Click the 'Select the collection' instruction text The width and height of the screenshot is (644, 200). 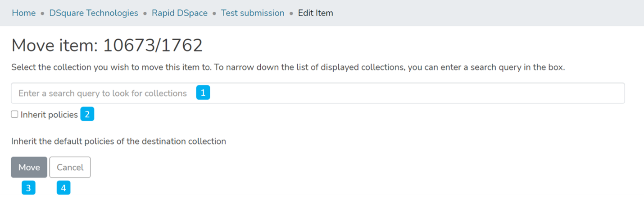point(288,68)
